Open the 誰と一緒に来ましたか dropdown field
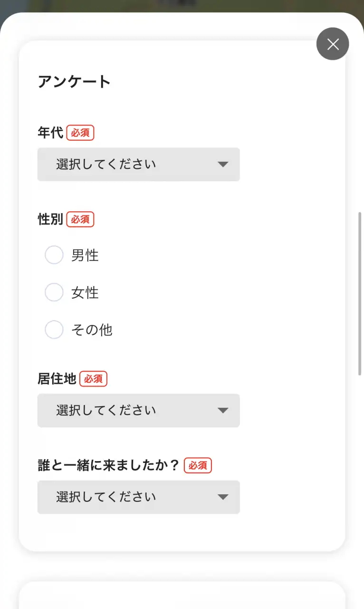Image resolution: width=364 pixels, height=609 pixels. click(139, 497)
